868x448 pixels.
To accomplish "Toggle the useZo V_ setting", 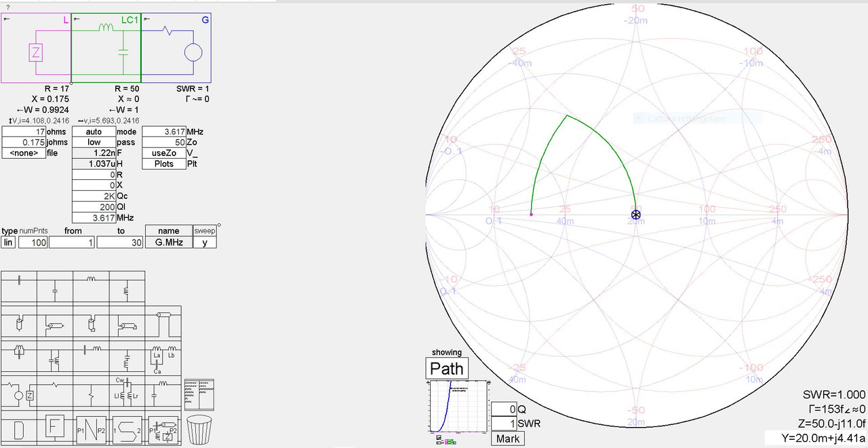I will [x=164, y=153].
